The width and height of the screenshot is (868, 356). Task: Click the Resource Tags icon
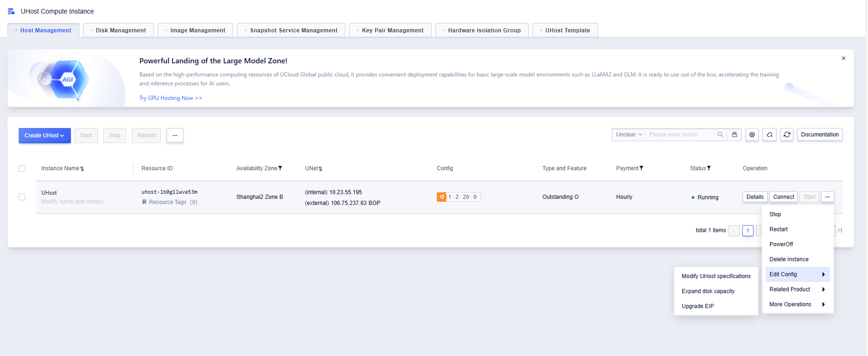pos(144,202)
